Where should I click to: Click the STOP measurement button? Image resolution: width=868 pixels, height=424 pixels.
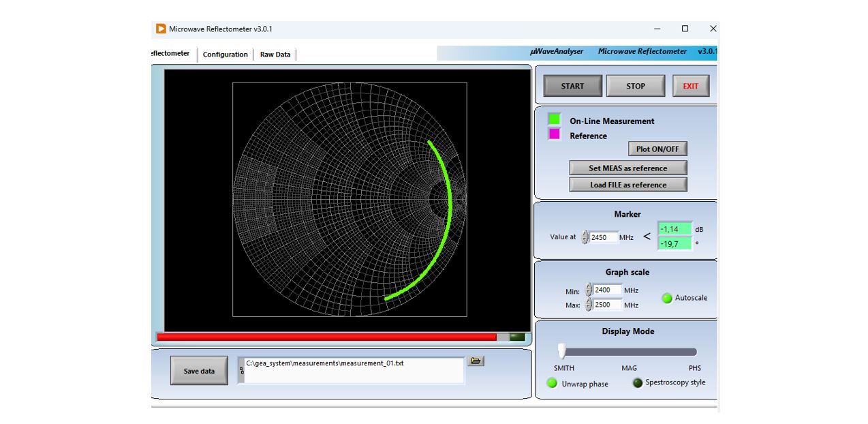click(x=636, y=86)
